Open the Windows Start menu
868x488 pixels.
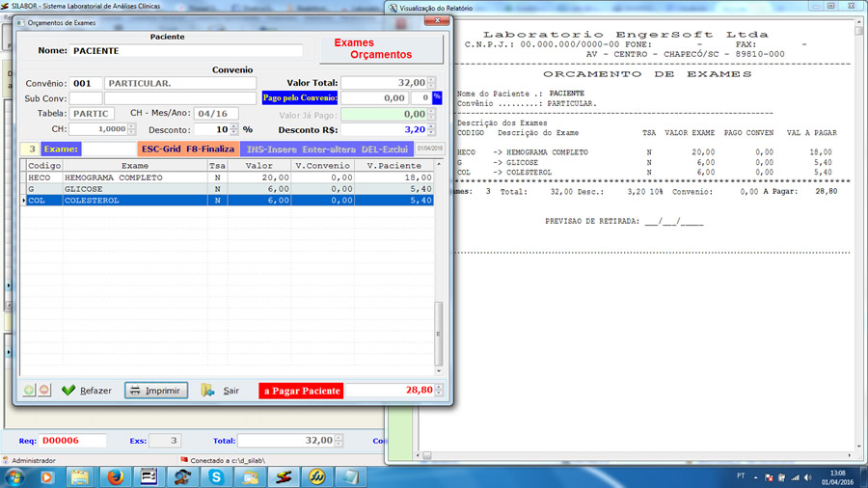pos(16,476)
